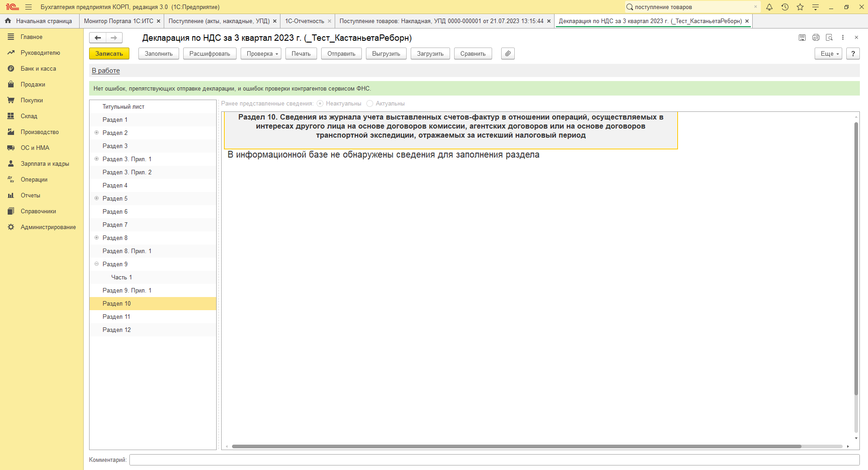Click the Отправить button
Viewport: 868px width, 470px height.
(x=342, y=53)
